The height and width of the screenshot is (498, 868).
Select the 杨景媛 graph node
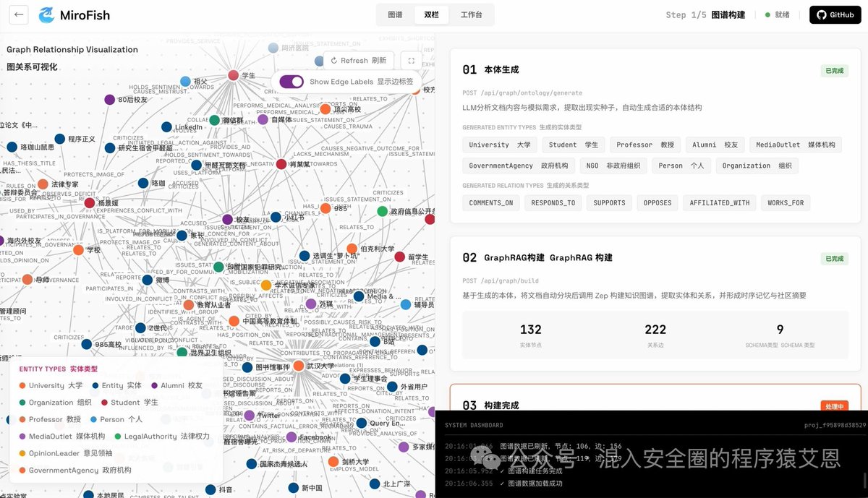(90, 203)
